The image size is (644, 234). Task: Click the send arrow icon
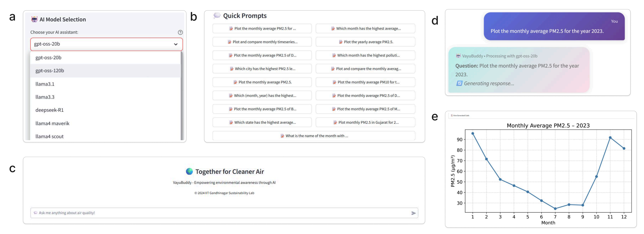click(x=413, y=213)
